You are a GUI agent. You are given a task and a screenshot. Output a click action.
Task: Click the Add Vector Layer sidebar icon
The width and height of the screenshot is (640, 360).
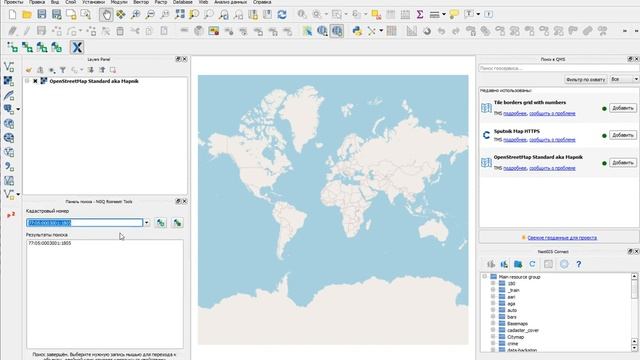[x=9, y=67]
